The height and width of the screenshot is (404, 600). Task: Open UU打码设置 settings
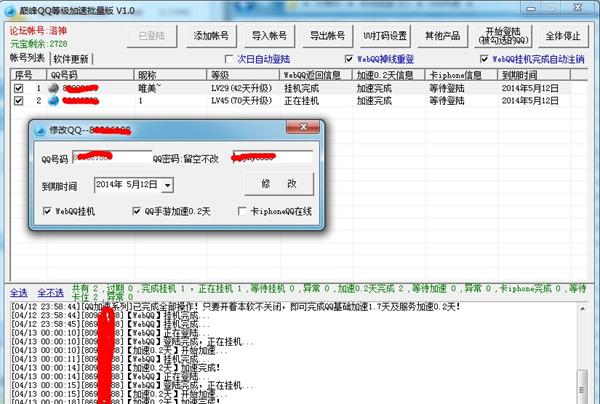click(385, 36)
